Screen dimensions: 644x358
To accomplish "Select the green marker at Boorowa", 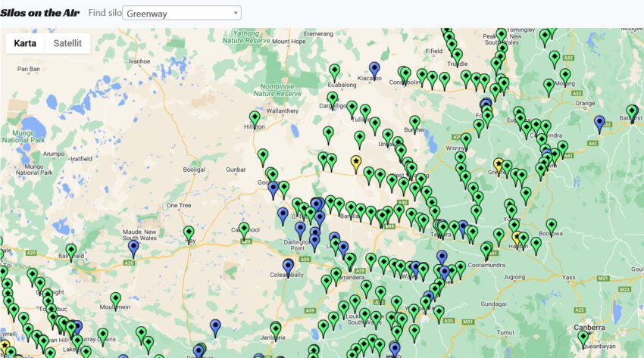I will pos(552,226).
